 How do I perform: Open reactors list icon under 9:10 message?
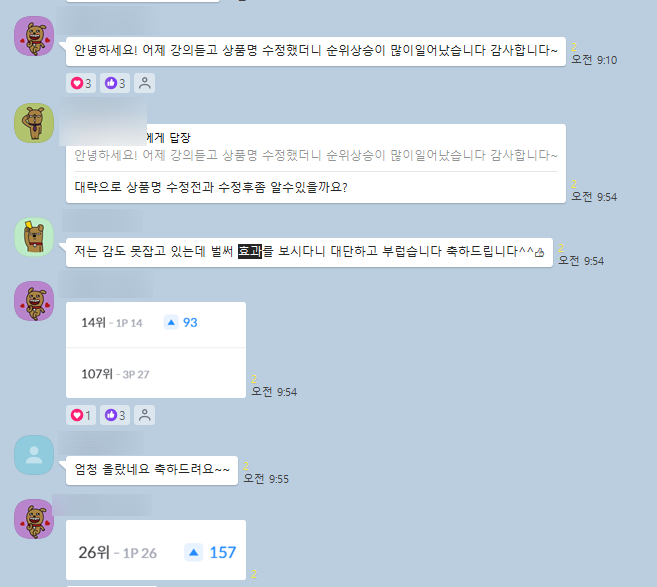(x=145, y=83)
